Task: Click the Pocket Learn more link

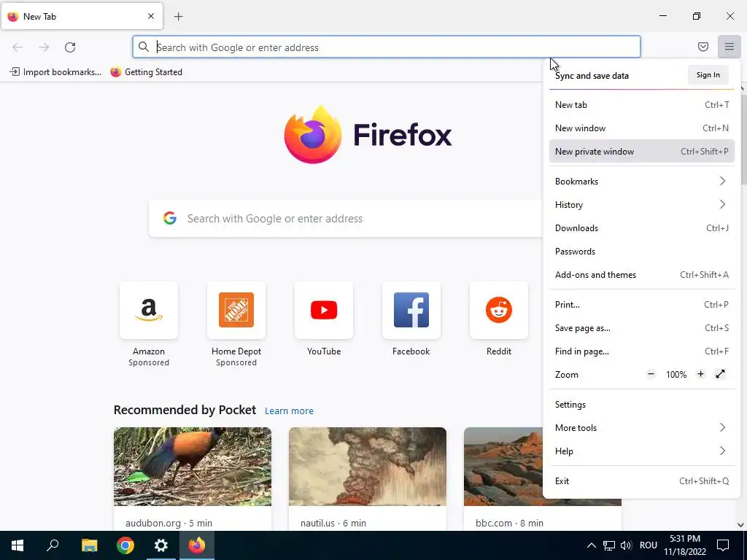Action: click(289, 411)
